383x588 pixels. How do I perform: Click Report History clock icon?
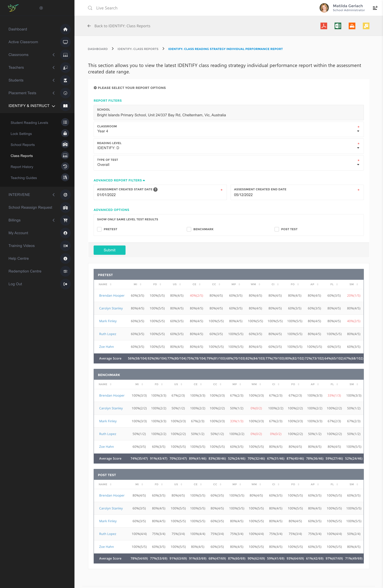pyautogui.click(x=65, y=167)
